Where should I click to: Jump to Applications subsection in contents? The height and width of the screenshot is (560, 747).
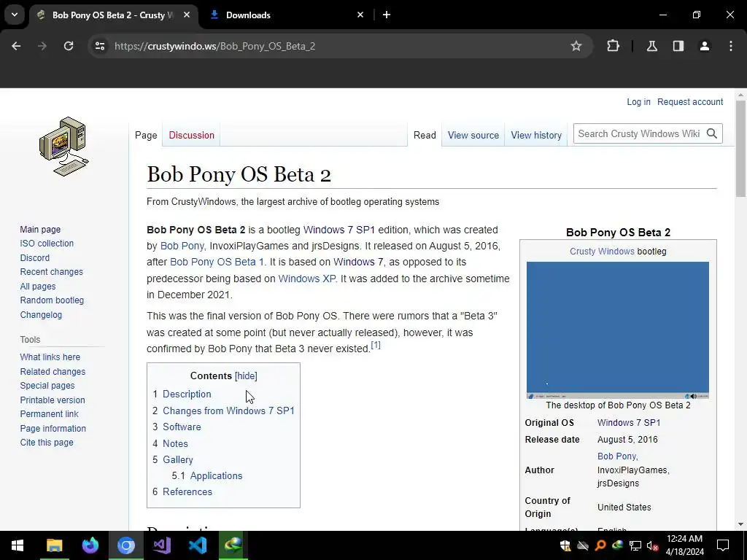click(216, 475)
